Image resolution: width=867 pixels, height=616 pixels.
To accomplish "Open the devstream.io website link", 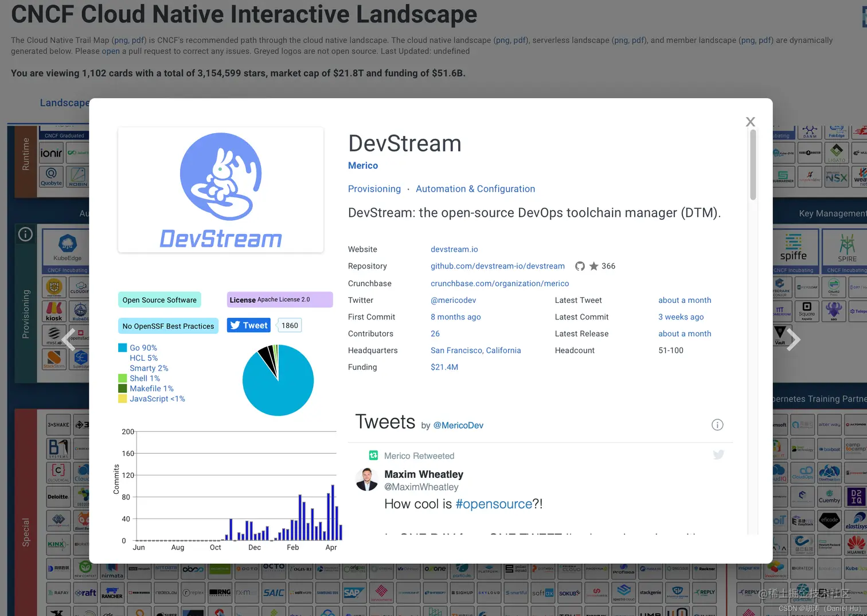I will [x=454, y=249].
